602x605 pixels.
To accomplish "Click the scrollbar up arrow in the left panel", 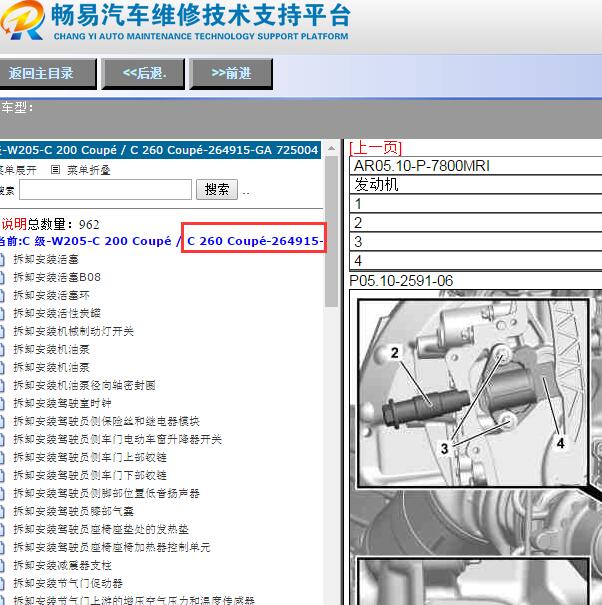I will (331, 149).
